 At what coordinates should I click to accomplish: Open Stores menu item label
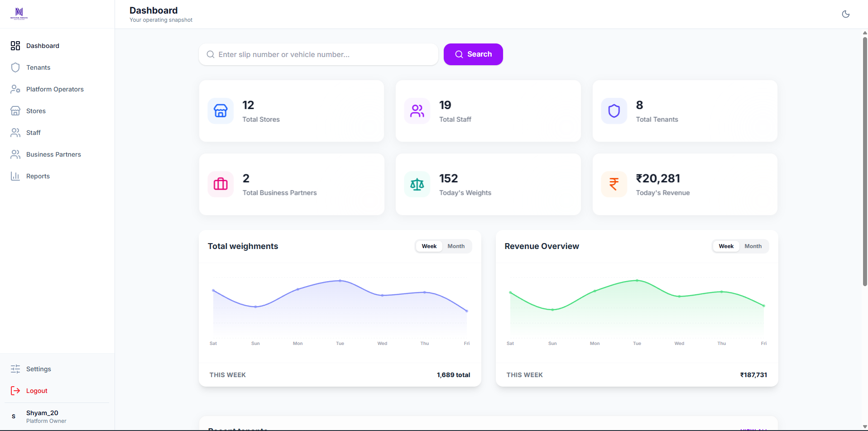pos(36,111)
